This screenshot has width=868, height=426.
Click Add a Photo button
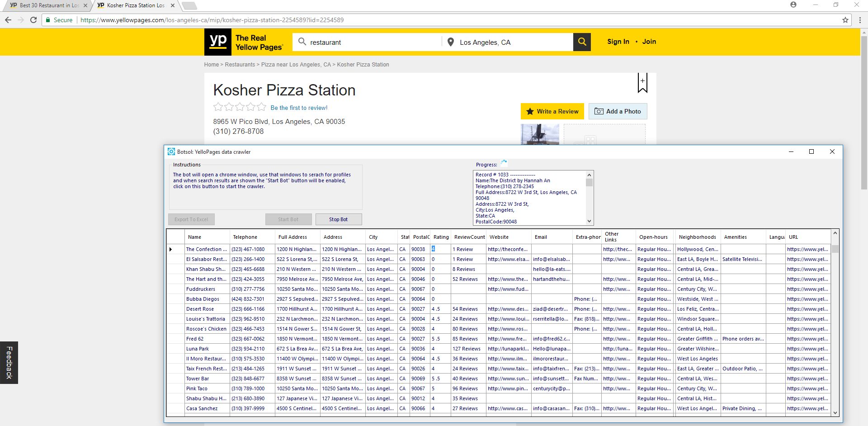pos(618,111)
